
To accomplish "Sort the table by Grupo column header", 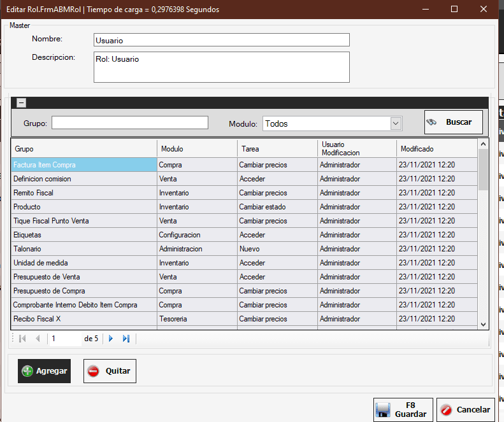I will (x=84, y=149).
